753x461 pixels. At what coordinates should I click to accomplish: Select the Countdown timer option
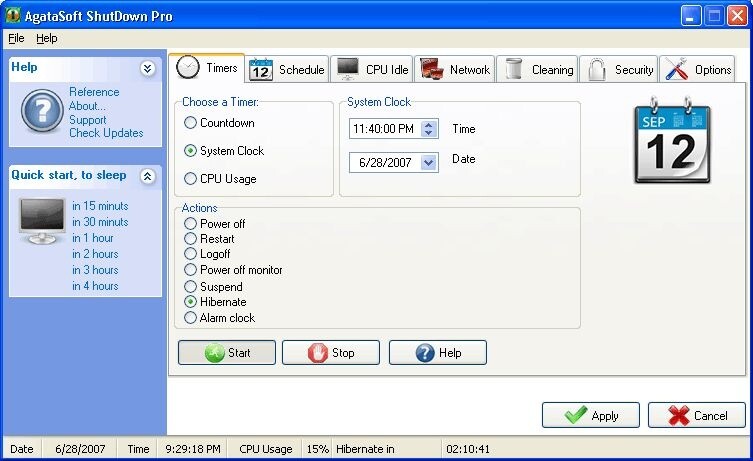(x=219, y=123)
